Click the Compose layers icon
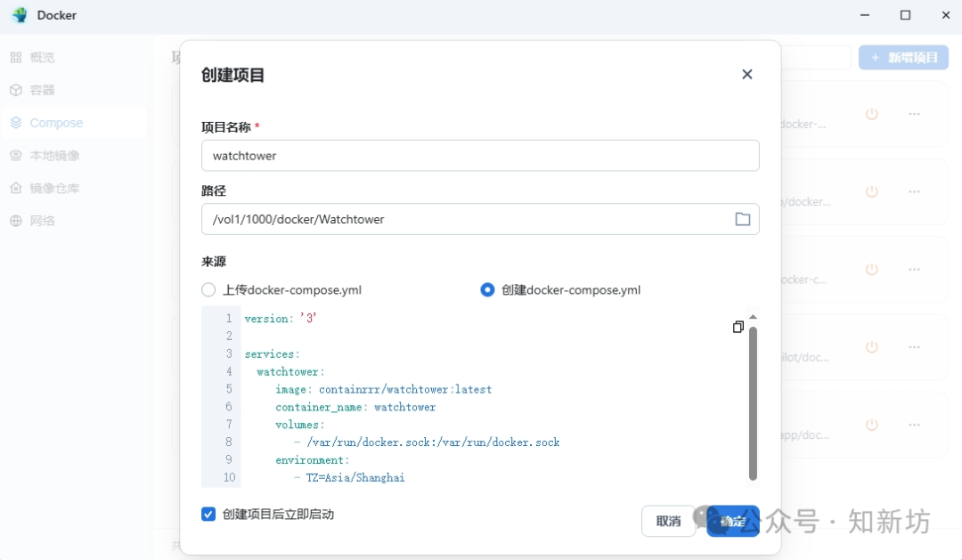The image size is (962, 560). click(16, 123)
